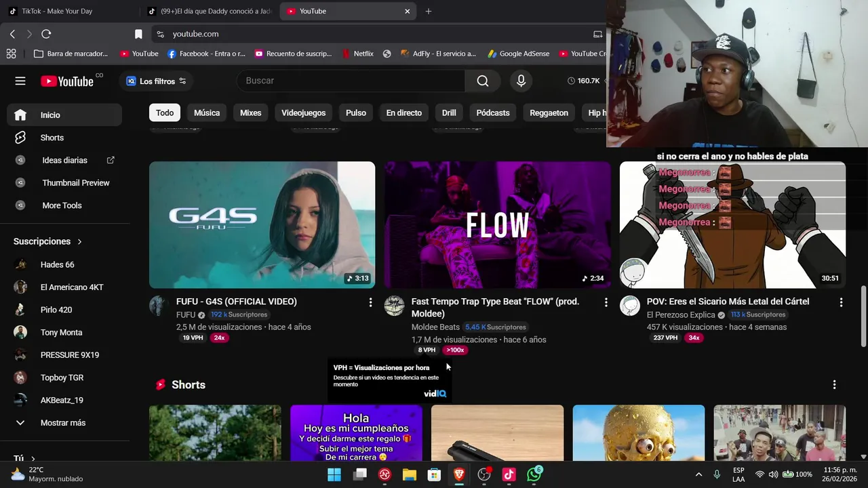Open Netflix bookmark
The width and height of the screenshot is (868, 488).
(x=357, y=54)
